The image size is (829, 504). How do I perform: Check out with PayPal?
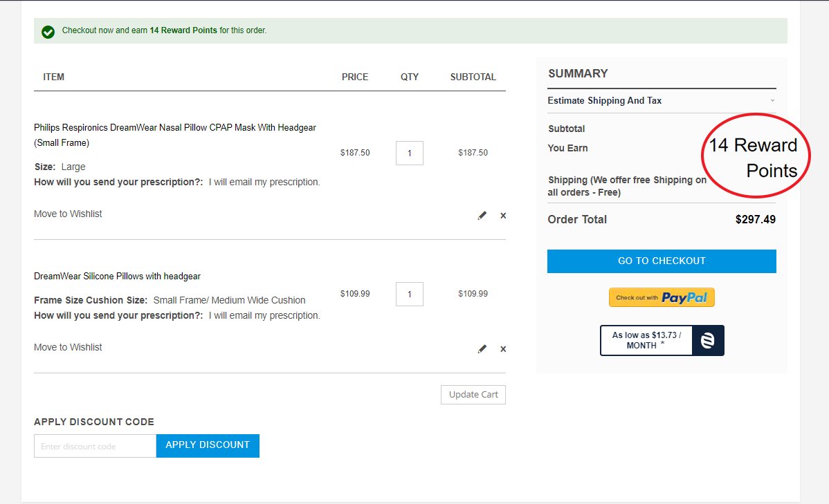(x=662, y=297)
